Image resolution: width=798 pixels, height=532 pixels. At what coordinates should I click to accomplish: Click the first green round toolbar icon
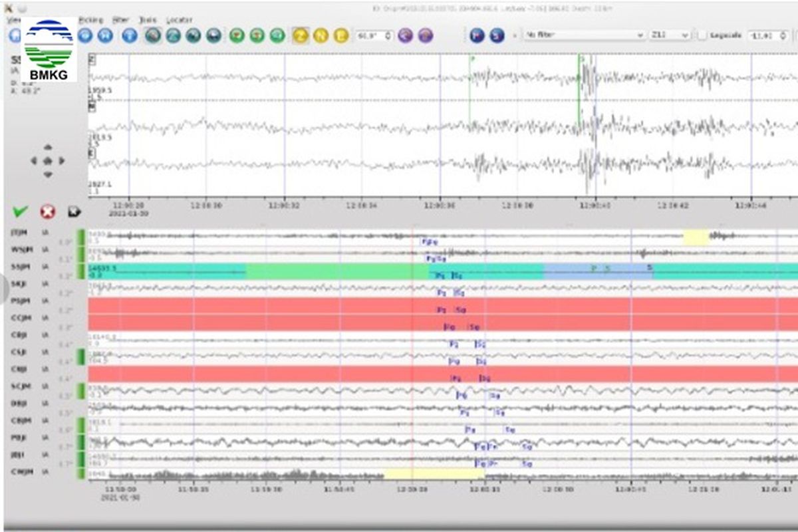point(237,35)
